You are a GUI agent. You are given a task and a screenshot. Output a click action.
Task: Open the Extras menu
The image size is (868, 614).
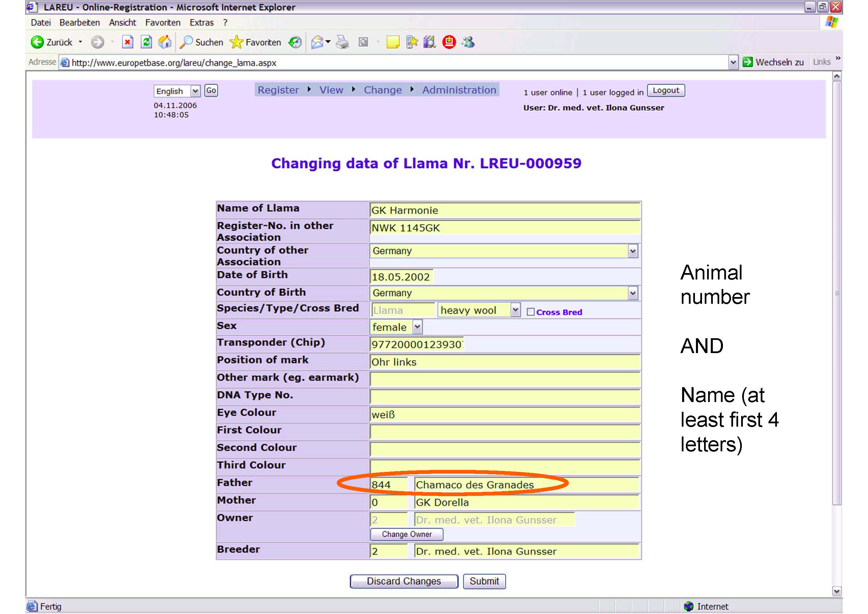[201, 23]
